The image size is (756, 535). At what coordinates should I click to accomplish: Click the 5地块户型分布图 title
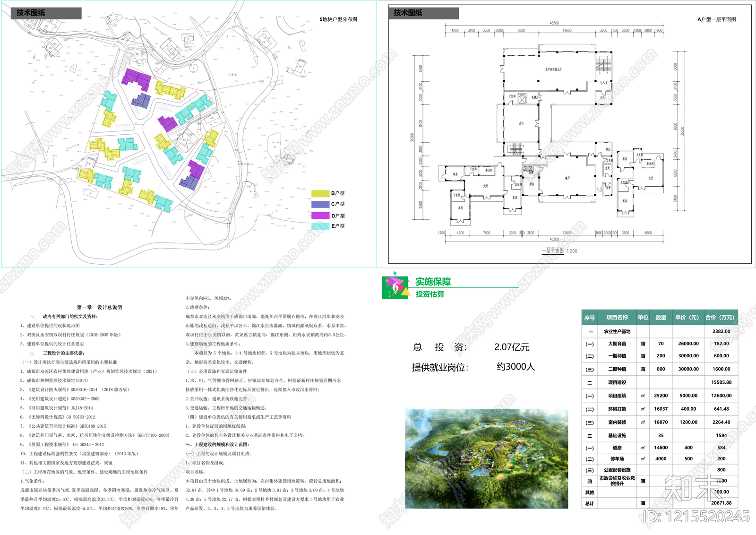tap(338, 19)
